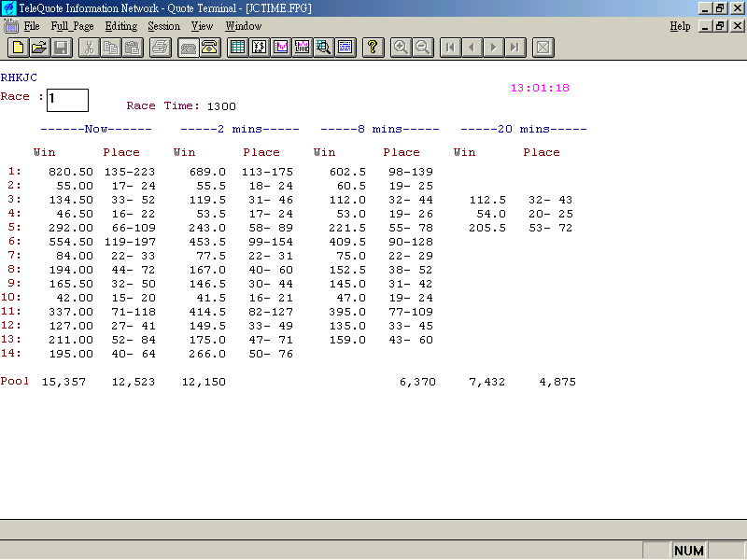Open the Window menu
The width and height of the screenshot is (747, 560).
pyautogui.click(x=244, y=26)
